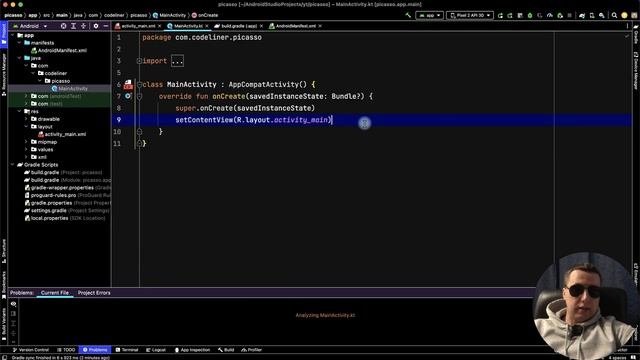This screenshot has height=360, width=640.
Task: Open SDK Manager from the top toolbar
Action: 602,16
